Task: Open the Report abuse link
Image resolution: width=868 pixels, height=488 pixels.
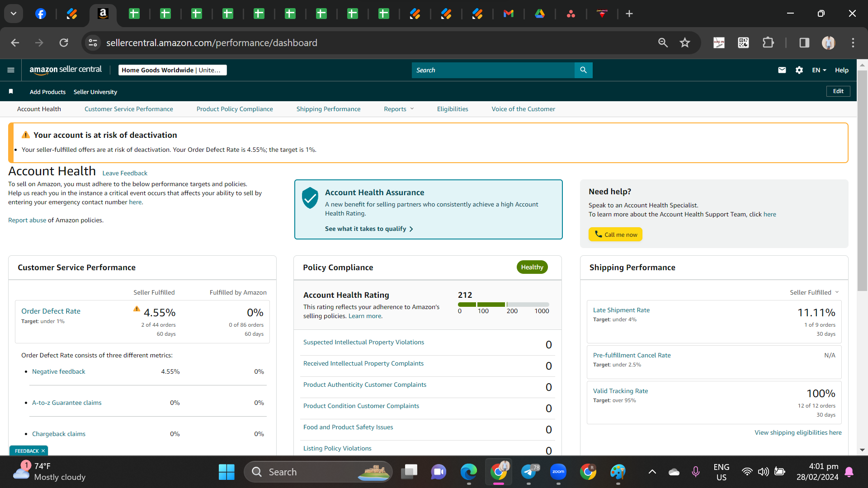Action: tap(27, 220)
